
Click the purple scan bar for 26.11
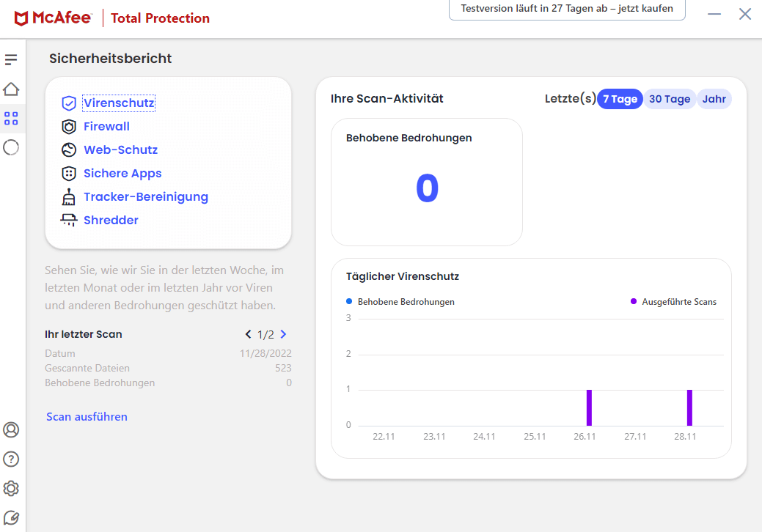coord(589,407)
